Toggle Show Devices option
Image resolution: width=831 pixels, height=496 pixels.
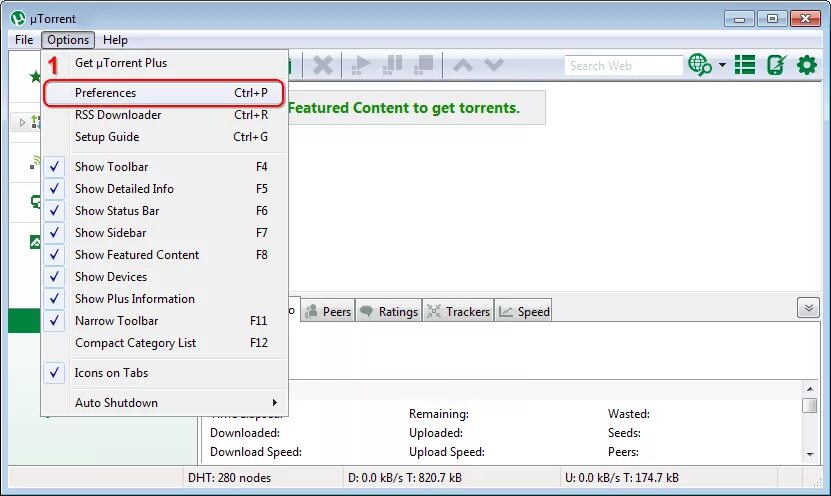point(164,277)
